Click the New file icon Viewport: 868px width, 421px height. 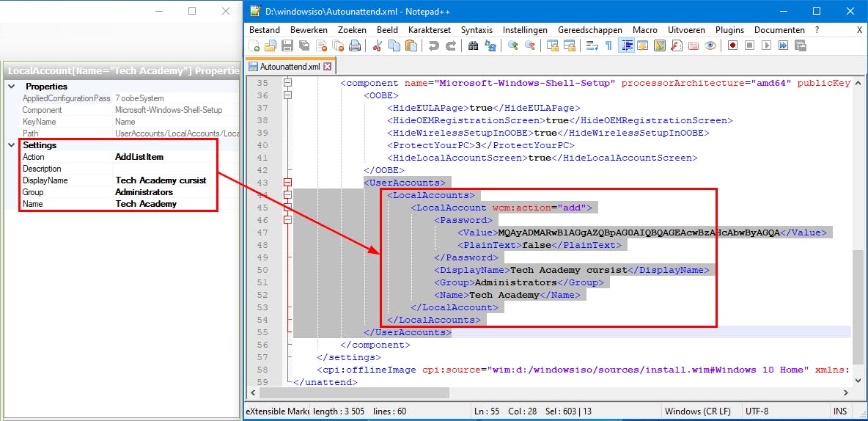pyautogui.click(x=254, y=46)
